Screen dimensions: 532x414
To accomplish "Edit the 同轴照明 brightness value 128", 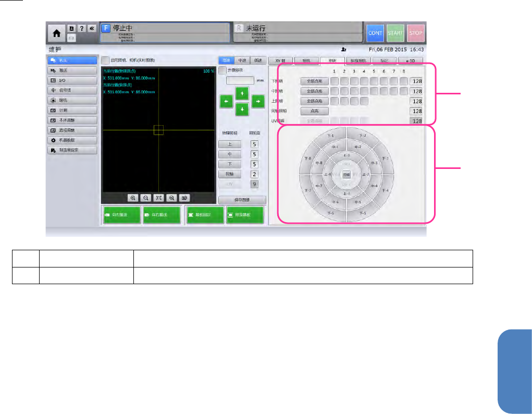I will coord(416,111).
